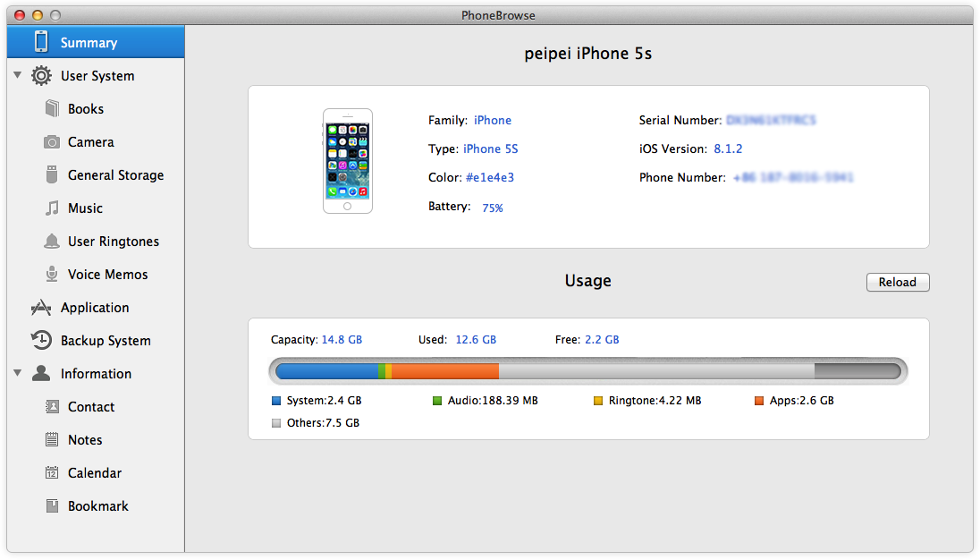This screenshot has height=560, width=980.
Task: Click the '#e1e4e3' color value
Action: pos(490,177)
